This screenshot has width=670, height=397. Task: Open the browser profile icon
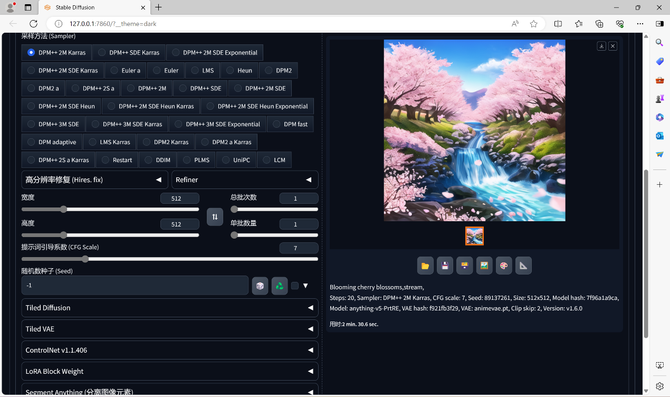click(10, 7)
